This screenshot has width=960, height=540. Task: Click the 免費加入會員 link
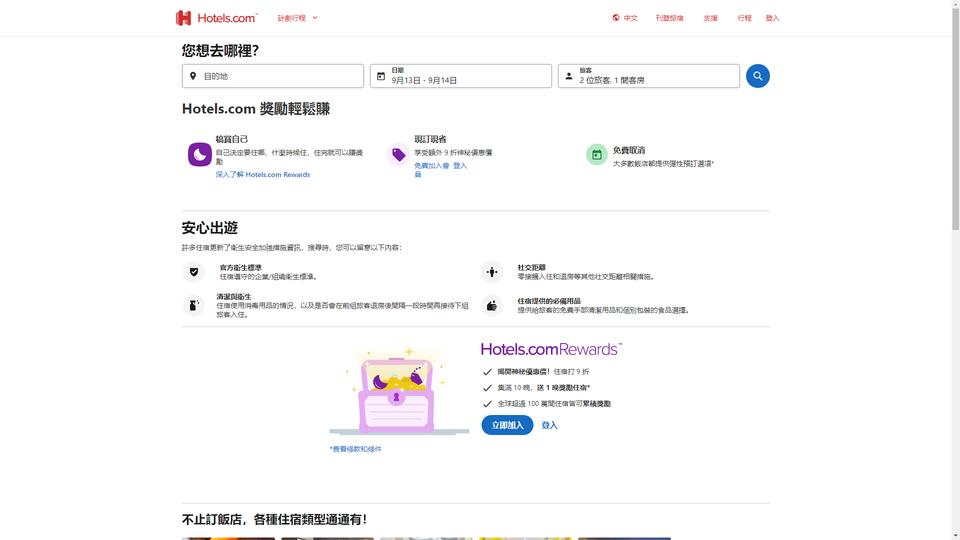tap(432, 170)
